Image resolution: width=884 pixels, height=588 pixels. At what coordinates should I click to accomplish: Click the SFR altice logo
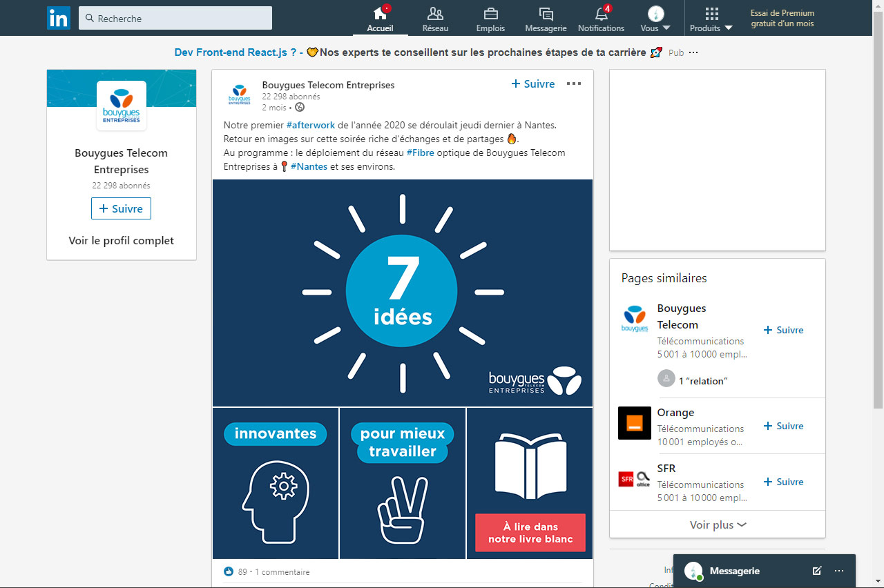click(x=635, y=479)
